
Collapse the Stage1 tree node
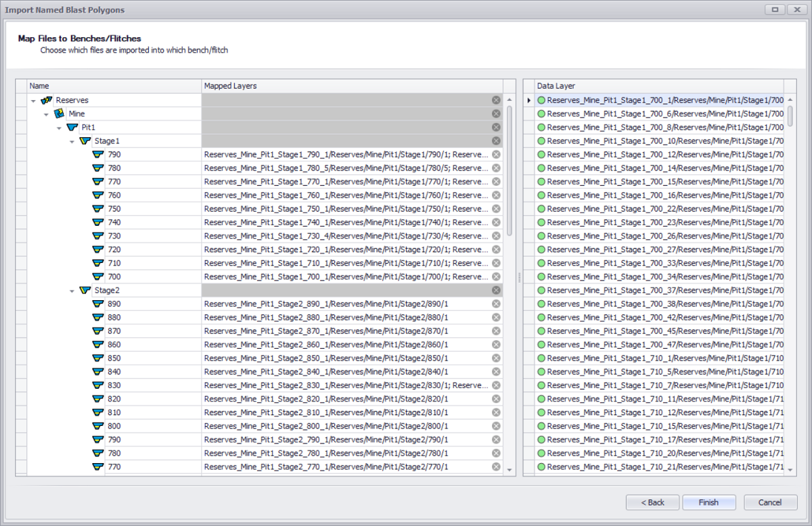[72, 141]
